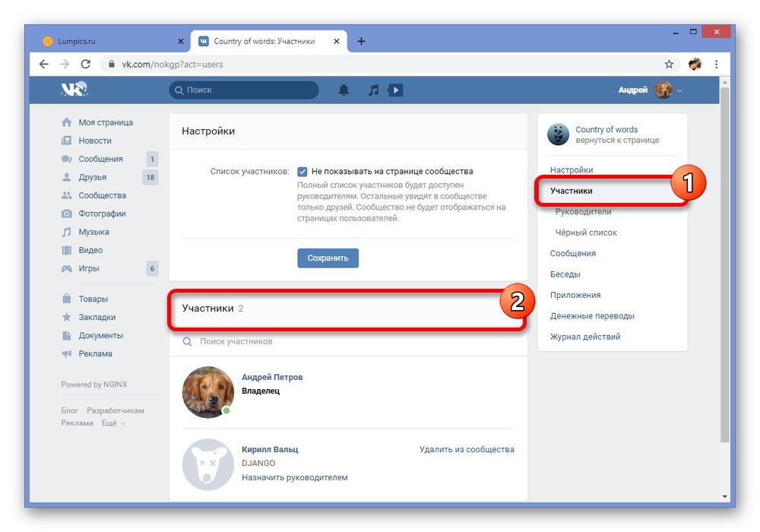Image resolution: width=760 pixels, height=532 pixels.
Task: Click the browser forward arrow
Action: pos(65,64)
